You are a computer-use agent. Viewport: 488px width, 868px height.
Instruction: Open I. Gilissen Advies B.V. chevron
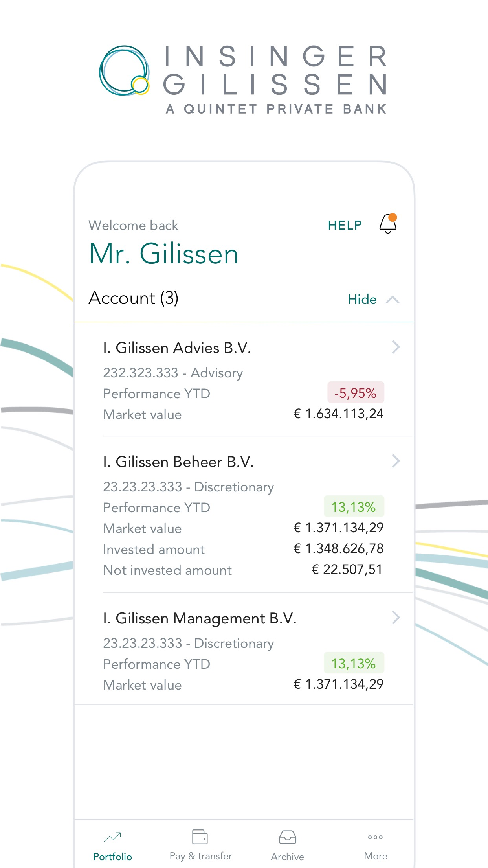point(396,347)
